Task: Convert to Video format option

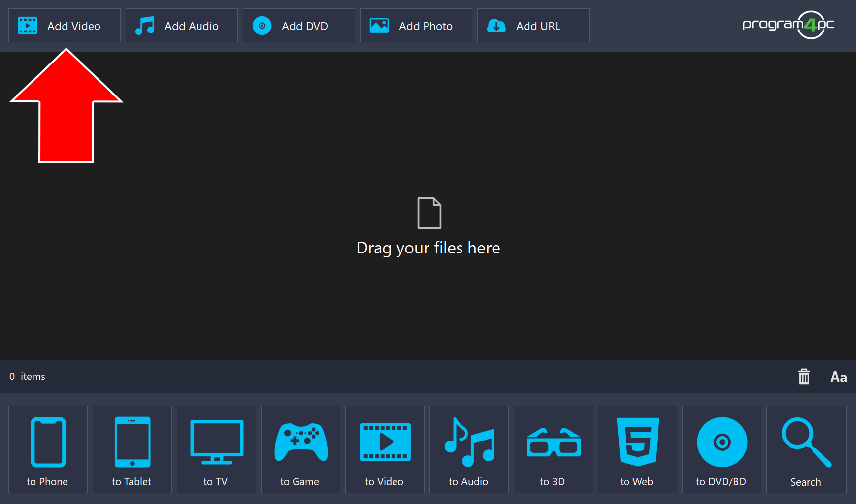Action: (385, 449)
